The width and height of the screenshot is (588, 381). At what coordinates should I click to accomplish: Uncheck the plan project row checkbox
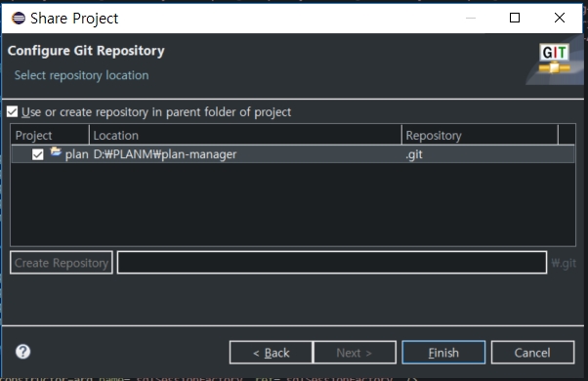(37, 154)
